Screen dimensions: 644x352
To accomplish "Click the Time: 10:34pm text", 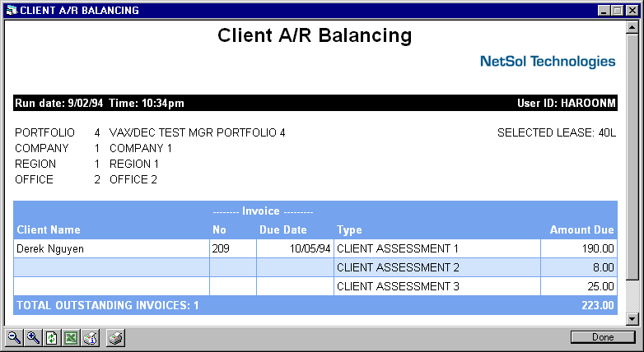I will [147, 103].
